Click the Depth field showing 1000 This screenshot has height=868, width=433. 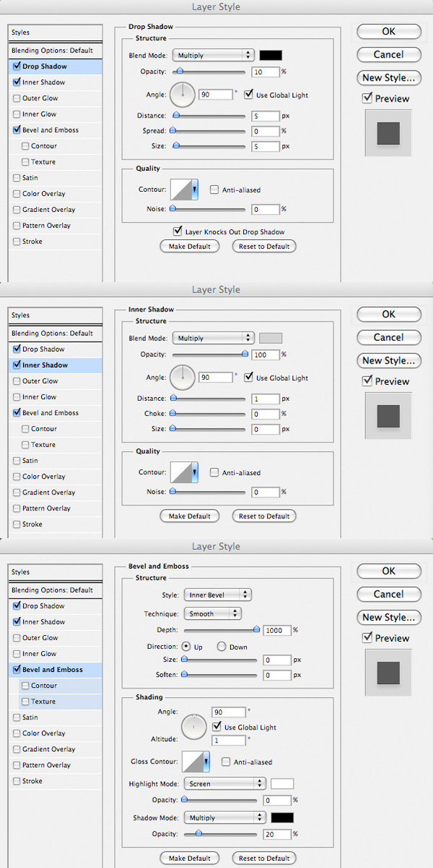pos(277,629)
